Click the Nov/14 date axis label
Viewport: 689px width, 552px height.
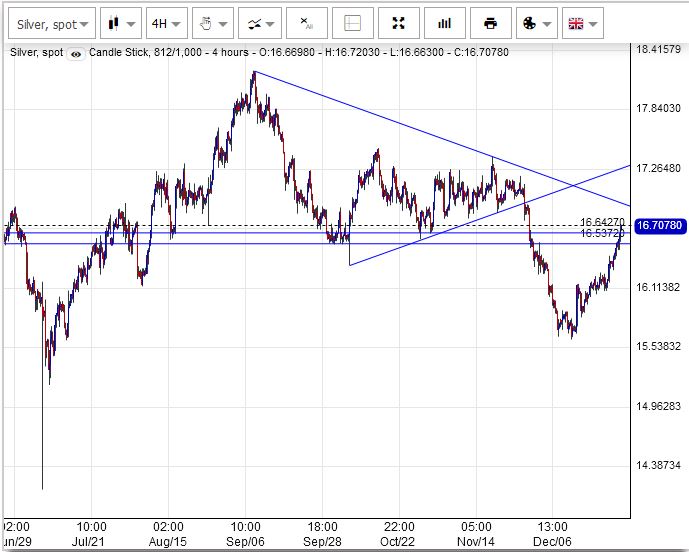click(476, 541)
